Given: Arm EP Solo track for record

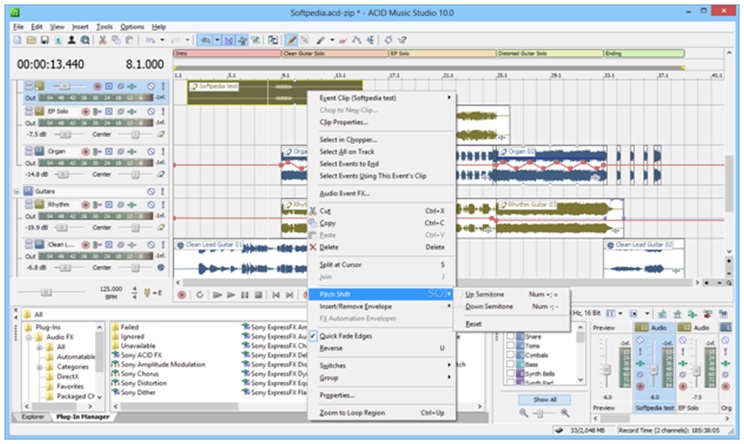Looking at the screenshot, I should point(85,111).
